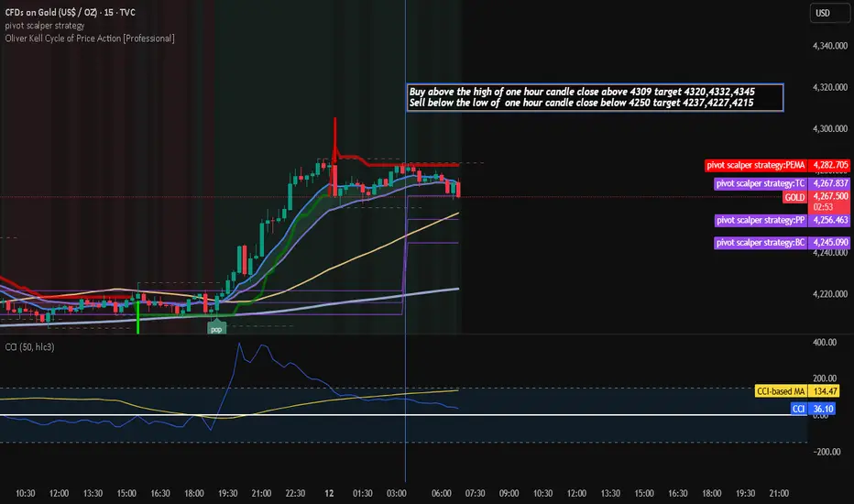Image resolution: width=854 pixels, height=504 pixels.
Task: Click the 4,320.000 price axis label
Action: [830, 87]
